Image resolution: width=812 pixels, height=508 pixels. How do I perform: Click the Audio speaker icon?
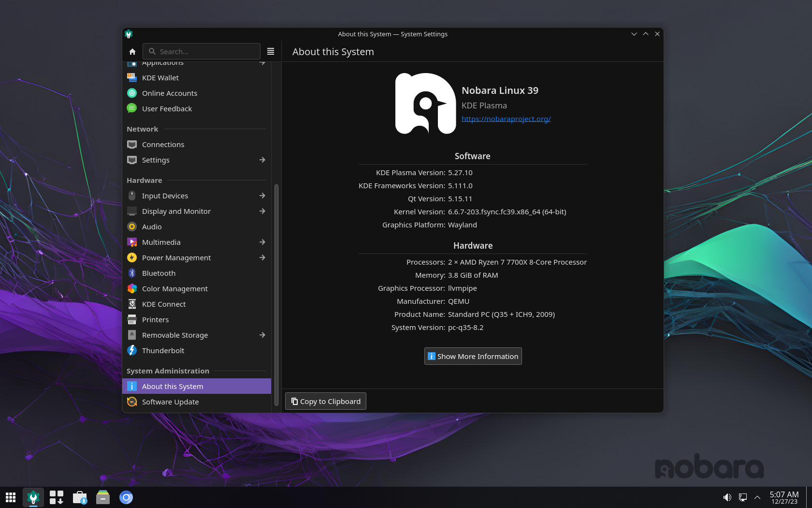[x=132, y=226]
